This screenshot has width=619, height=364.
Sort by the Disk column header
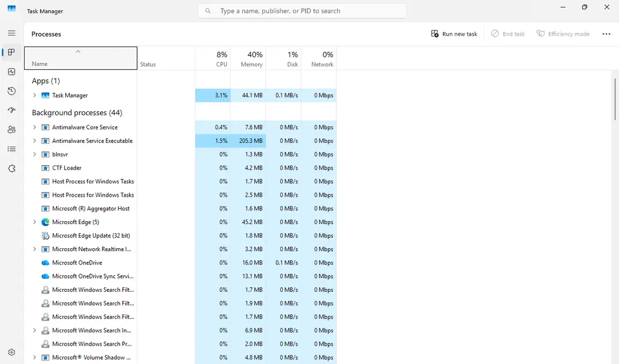284,58
